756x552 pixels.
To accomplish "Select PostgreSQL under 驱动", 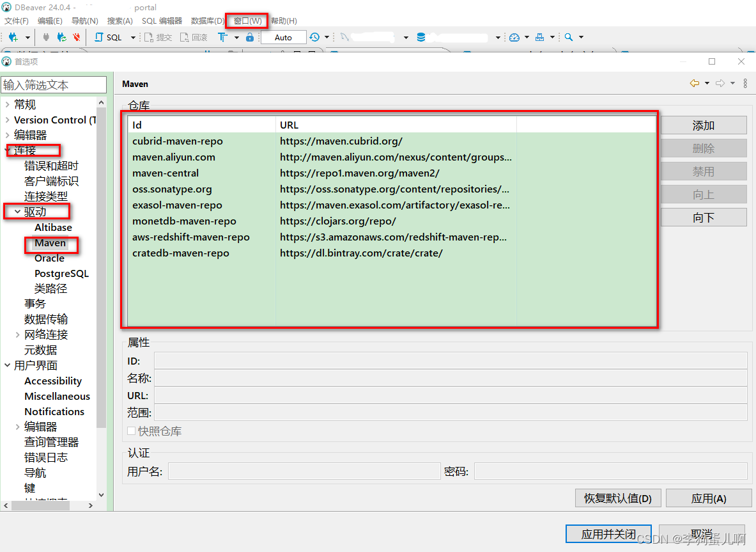I will (x=62, y=274).
